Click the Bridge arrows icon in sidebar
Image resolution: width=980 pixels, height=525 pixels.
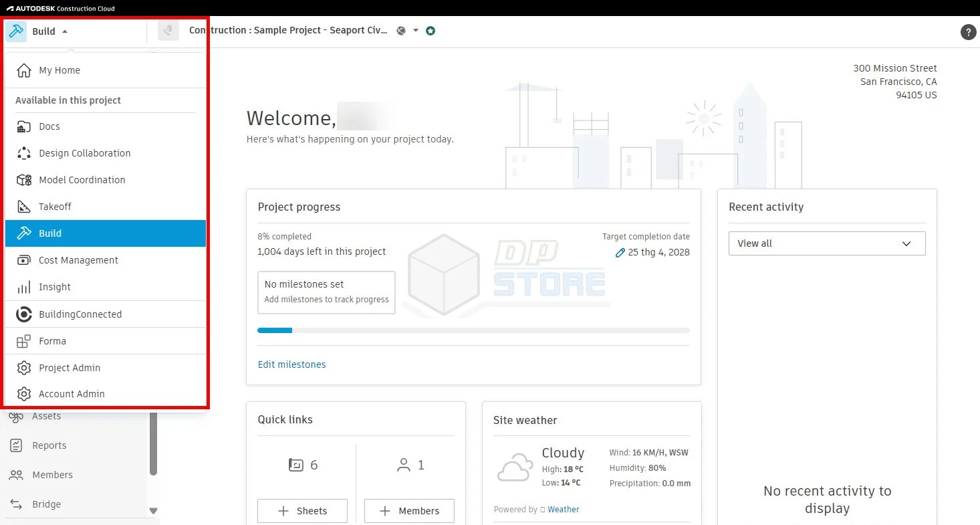(x=16, y=504)
